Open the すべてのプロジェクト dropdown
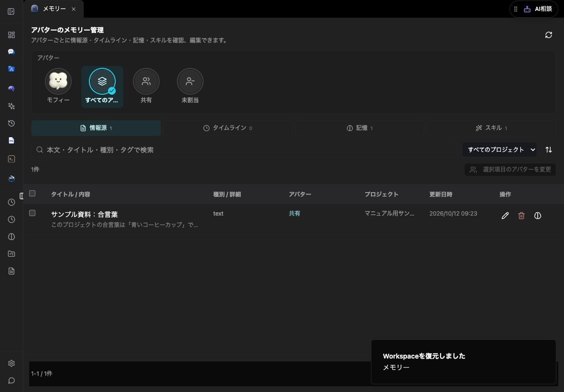 (499, 150)
